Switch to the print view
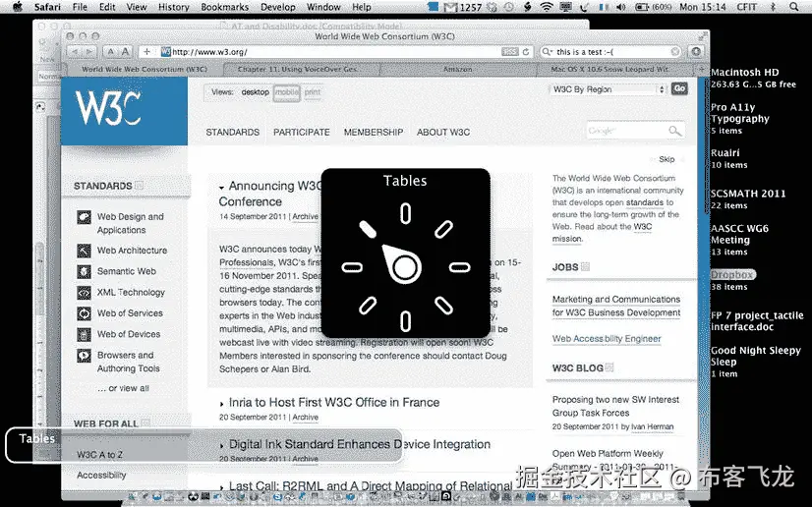Image resolution: width=812 pixels, height=507 pixels. pyautogui.click(x=313, y=92)
